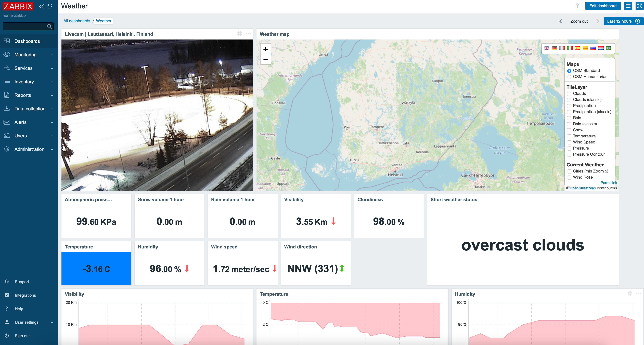This screenshot has height=345, width=644.
Task: Click the map zoom-in plus control
Action: coord(265,49)
